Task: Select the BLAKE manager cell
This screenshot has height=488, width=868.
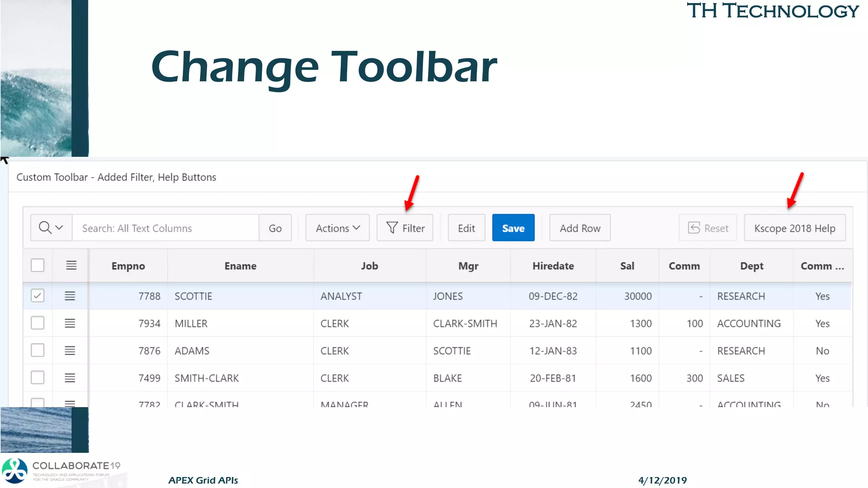Action: (468, 378)
